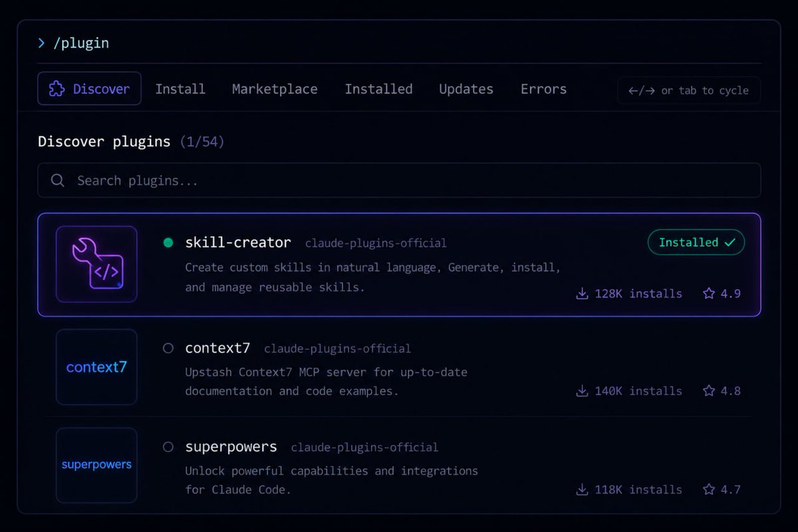Image resolution: width=798 pixels, height=532 pixels.
Task: Click the (1/54) plugin counter
Action: (202, 142)
